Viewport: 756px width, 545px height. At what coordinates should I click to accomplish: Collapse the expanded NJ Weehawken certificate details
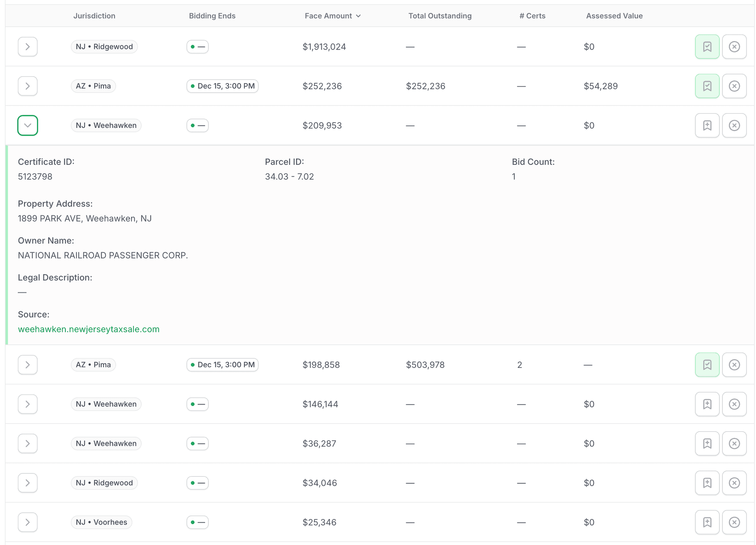[28, 125]
